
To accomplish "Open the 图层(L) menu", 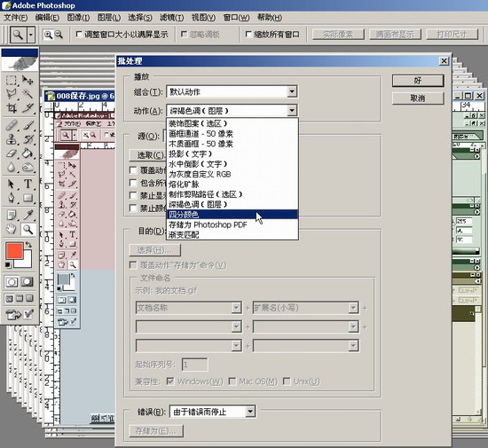I will 109,18.
